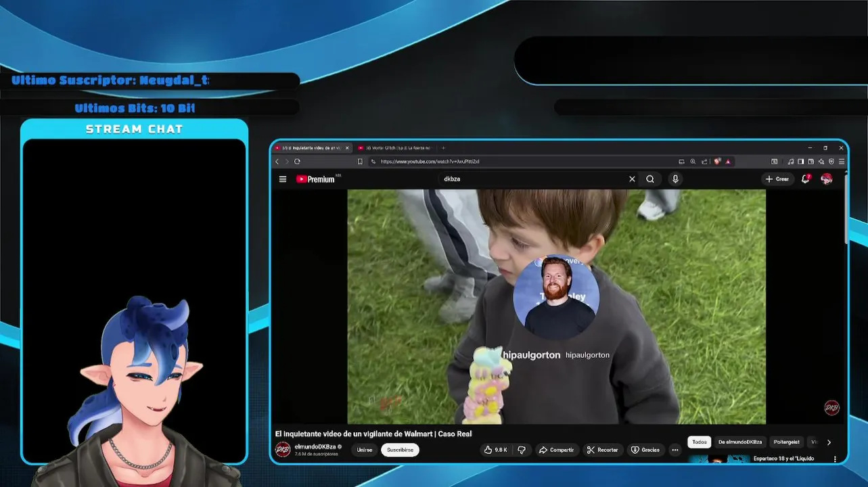Open the more actions ellipsis under the video
This screenshot has height=487, width=868.
(x=675, y=450)
